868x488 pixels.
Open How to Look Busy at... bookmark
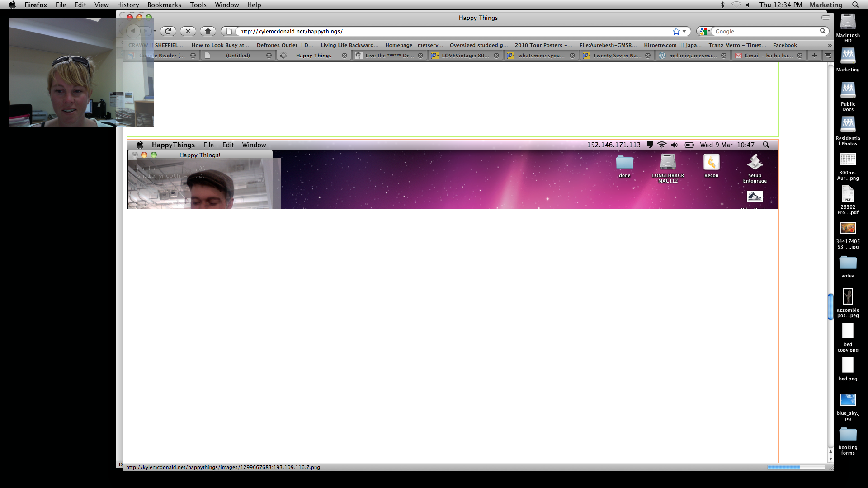point(220,45)
